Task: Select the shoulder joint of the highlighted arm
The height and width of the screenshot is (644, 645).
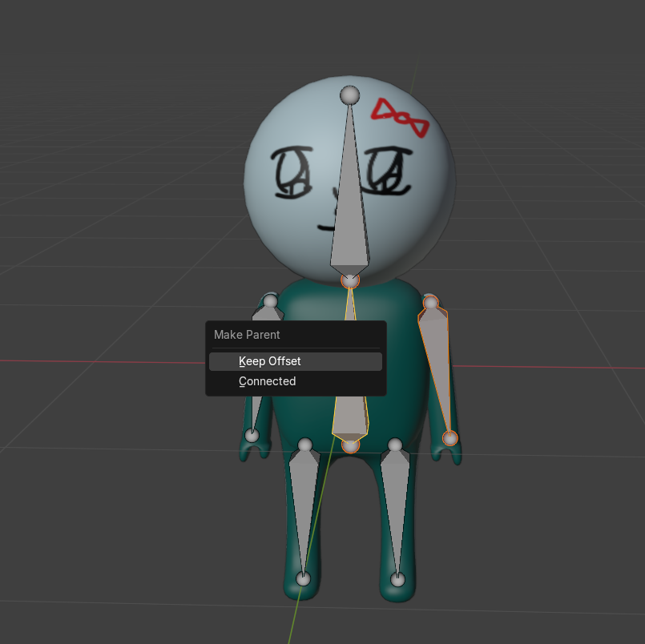Action: 431,303
